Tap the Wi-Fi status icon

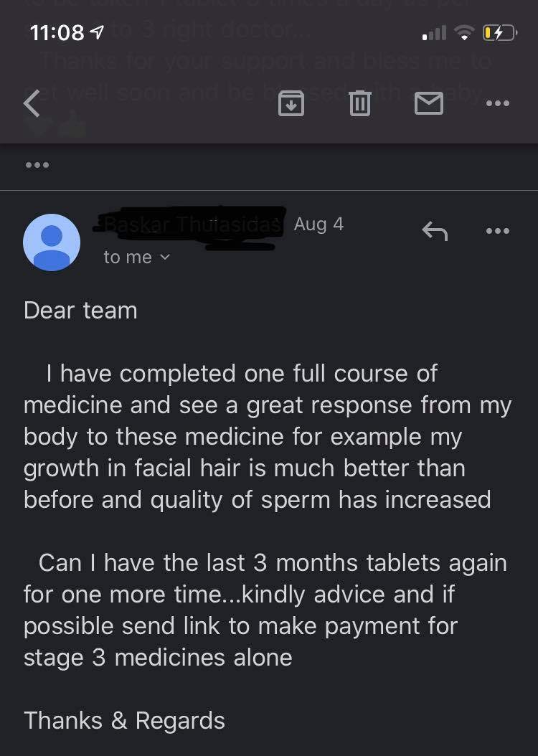tap(464, 33)
